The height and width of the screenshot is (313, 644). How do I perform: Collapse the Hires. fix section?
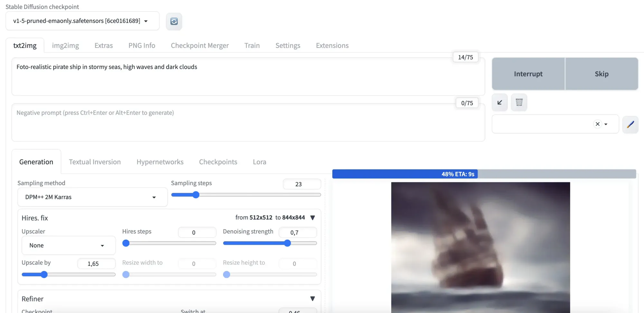pyautogui.click(x=312, y=217)
